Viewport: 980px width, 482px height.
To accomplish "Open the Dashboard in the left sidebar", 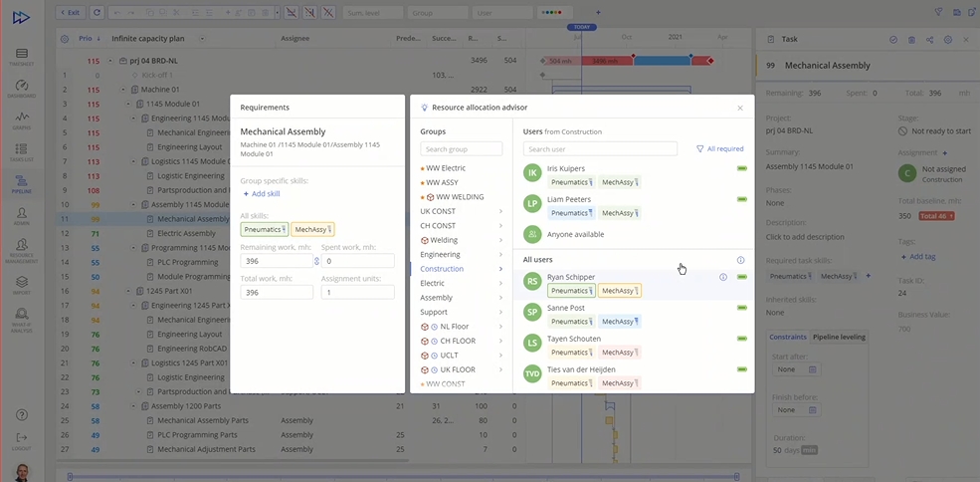I will click(x=21, y=90).
